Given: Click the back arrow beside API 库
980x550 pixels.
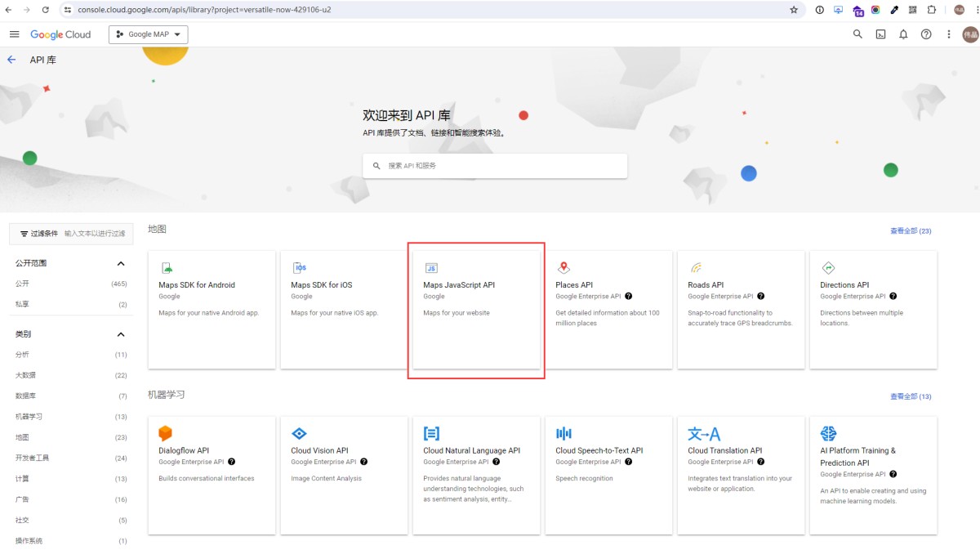Looking at the screenshot, I should (11, 60).
